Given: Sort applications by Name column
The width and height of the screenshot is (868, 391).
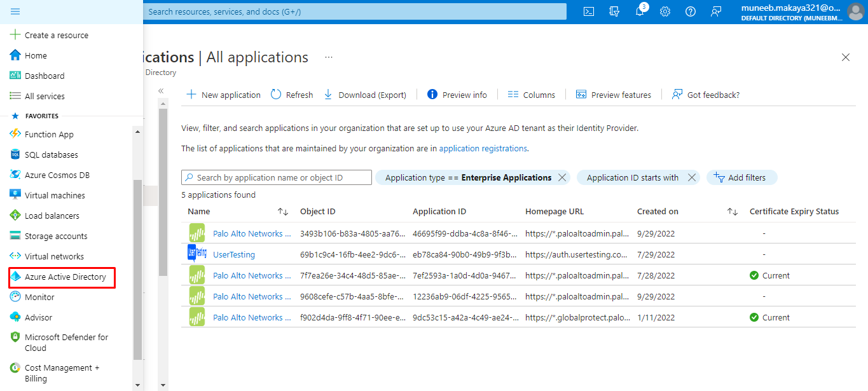Looking at the screenshot, I should (283, 212).
